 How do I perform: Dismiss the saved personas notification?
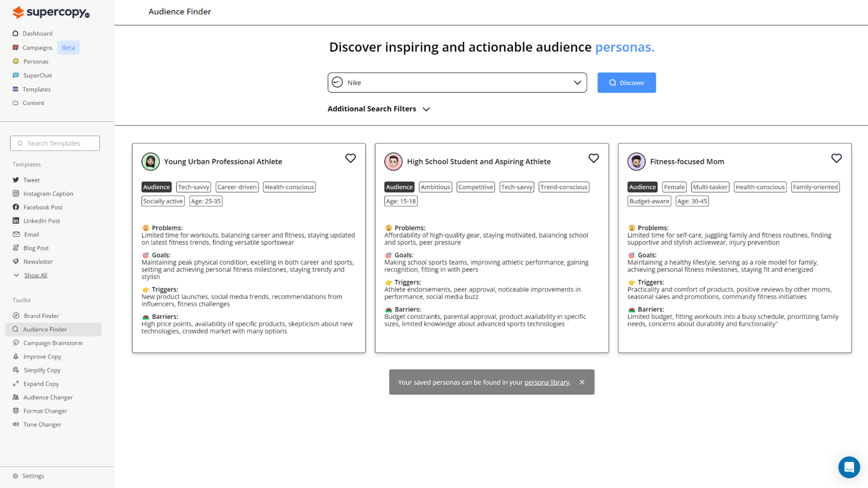coord(582,382)
